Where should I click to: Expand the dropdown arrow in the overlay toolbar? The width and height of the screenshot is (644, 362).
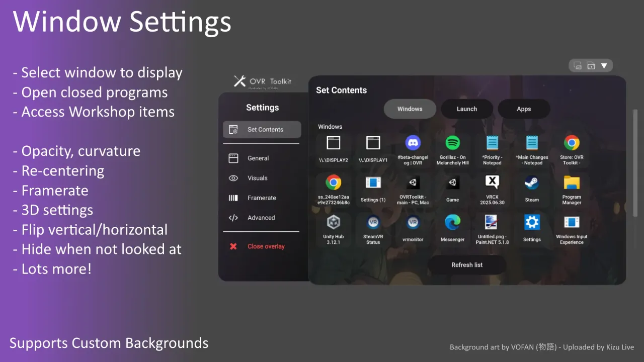603,65
